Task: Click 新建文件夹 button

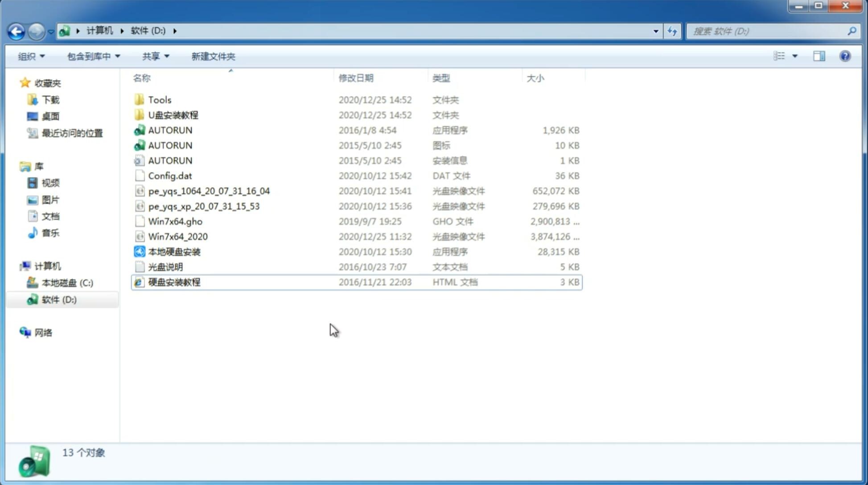Action: [213, 56]
